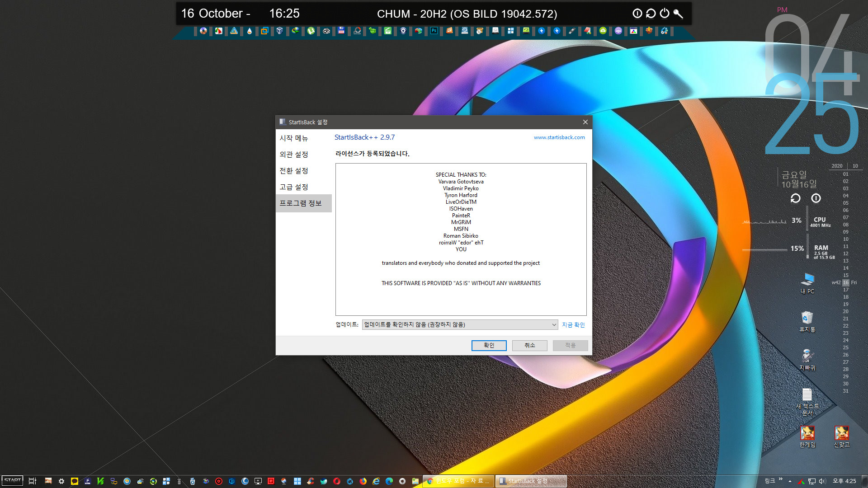Viewport: 868px width, 488px height.
Task: Select the 새 텍스트 문서 file icon
Action: coord(807,402)
